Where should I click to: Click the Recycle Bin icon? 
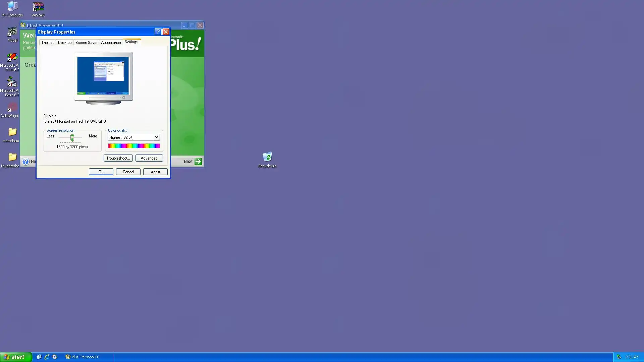(267, 157)
